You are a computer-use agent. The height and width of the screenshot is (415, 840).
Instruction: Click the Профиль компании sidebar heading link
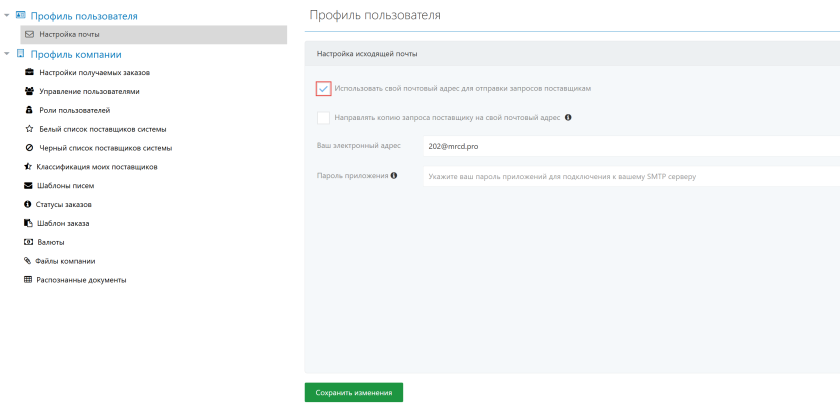(76, 54)
